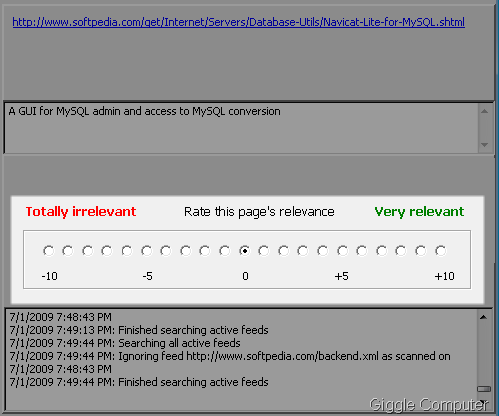Screen dimensions: 499x416
Task: Pick the +9 relevance radio button
Action: (421, 251)
